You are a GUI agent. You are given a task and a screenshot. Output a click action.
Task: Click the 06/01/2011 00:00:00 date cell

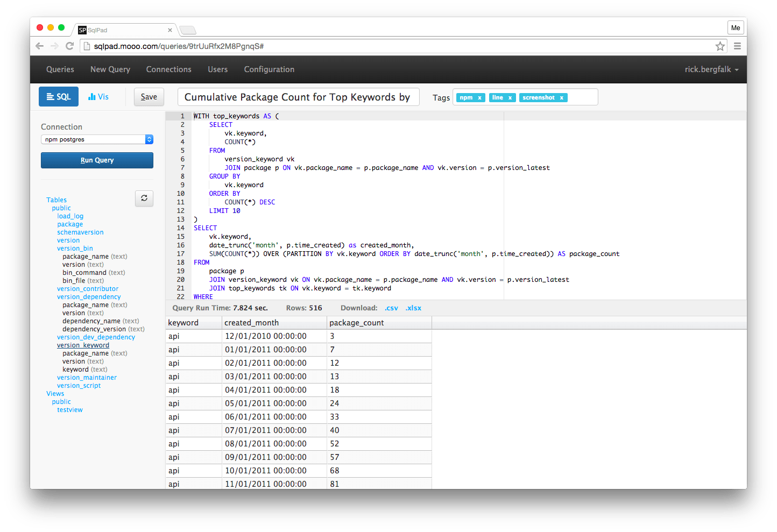274,417
